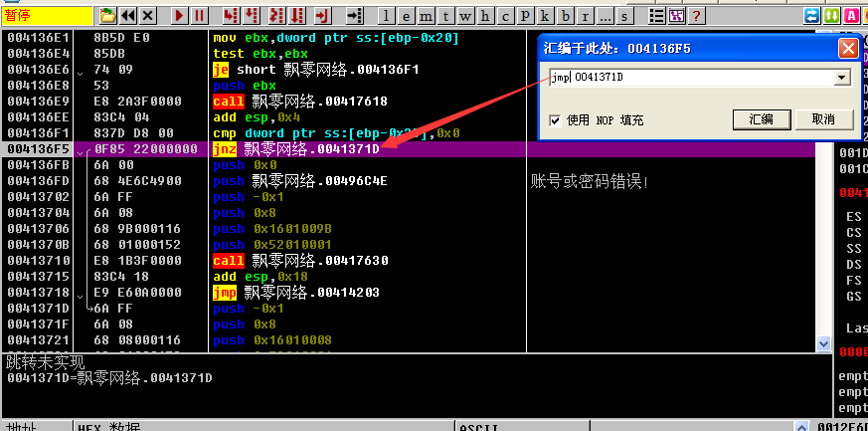Click info line 0041371D=飘零网络.0041371D
Viewport: 868px width, 431px height.
click(109, 378)
